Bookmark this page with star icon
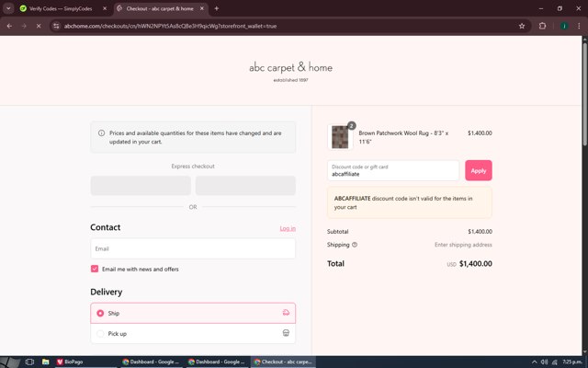The image size is (588, 368). coord(522,26)
